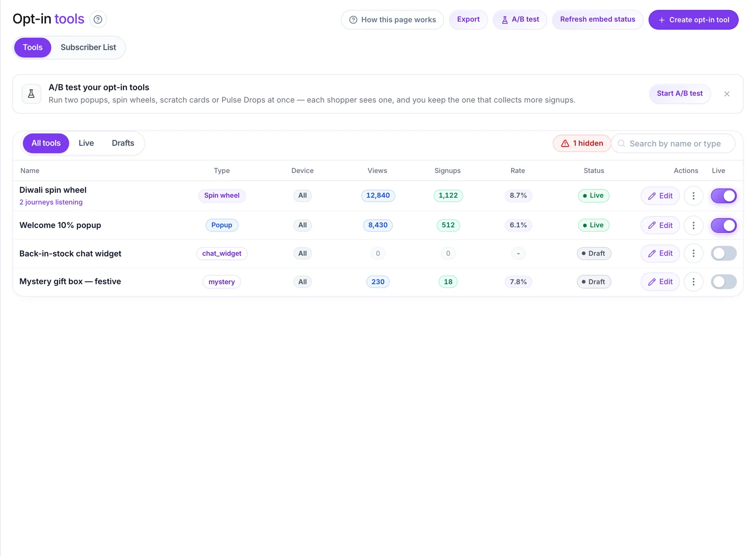
Task: Open the three-dot menu for Welcome 10% popup
Action: [694, 226]
